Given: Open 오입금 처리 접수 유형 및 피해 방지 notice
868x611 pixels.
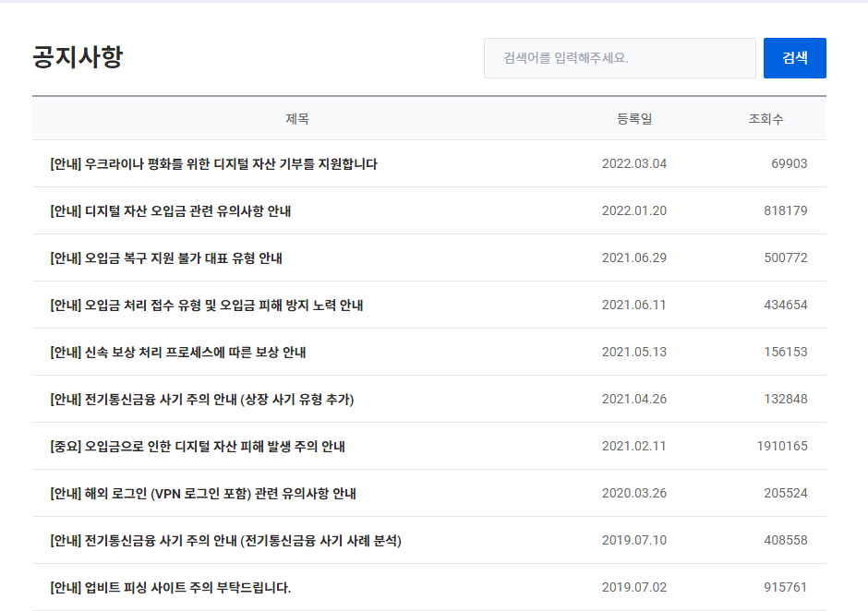Looking at the screenshot, I should coord(207,305).
